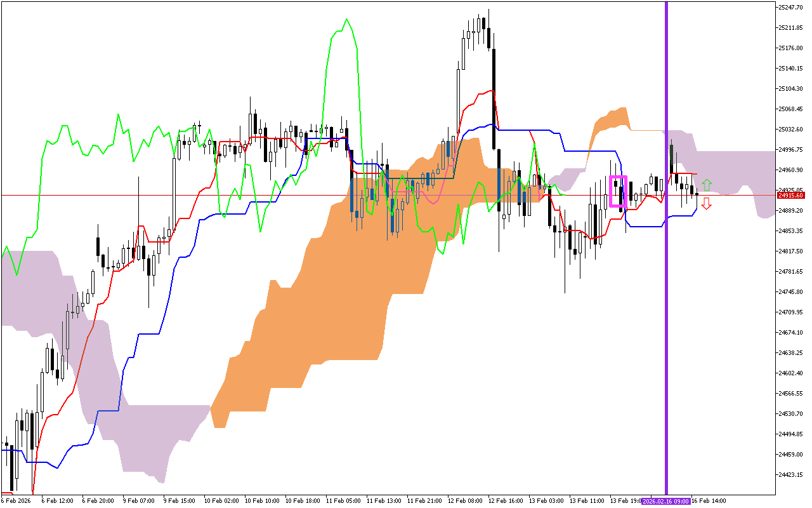The image size is (812, 508).
Task: Click the 6 Feb 2026 time label
Action: pyautogui.click(x=16, y=501)
